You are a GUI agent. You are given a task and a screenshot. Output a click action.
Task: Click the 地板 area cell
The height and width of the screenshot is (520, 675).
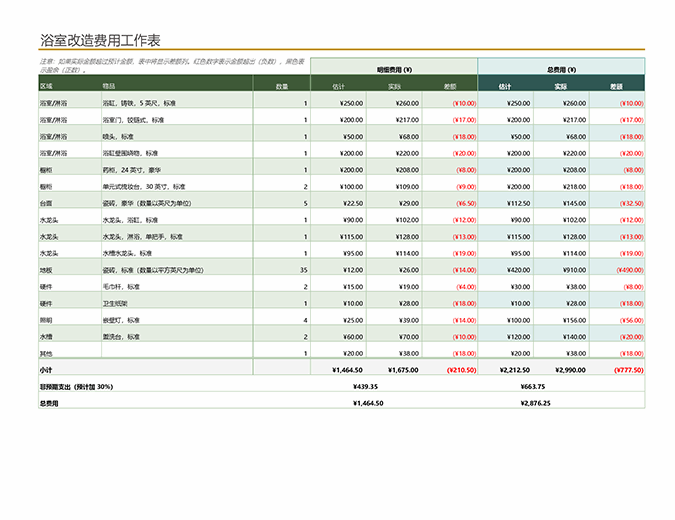coord(46,270)
